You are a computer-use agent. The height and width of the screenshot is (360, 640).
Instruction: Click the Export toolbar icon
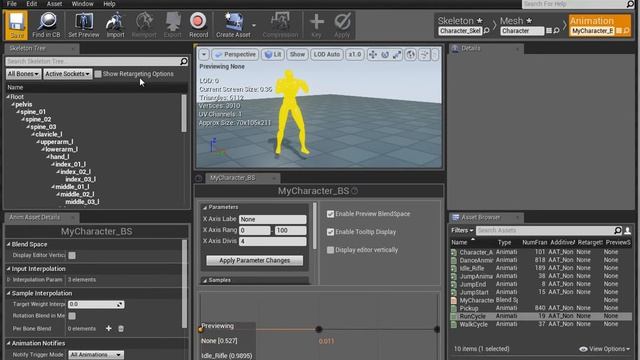173,25
